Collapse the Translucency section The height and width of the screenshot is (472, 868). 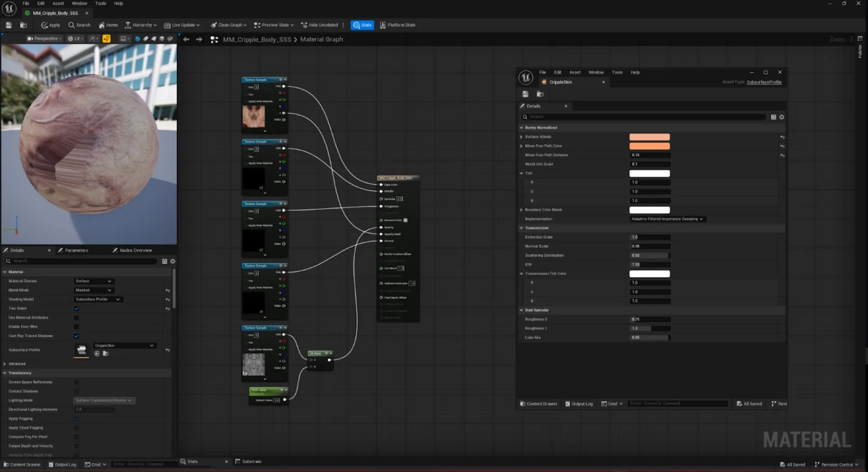5,373
